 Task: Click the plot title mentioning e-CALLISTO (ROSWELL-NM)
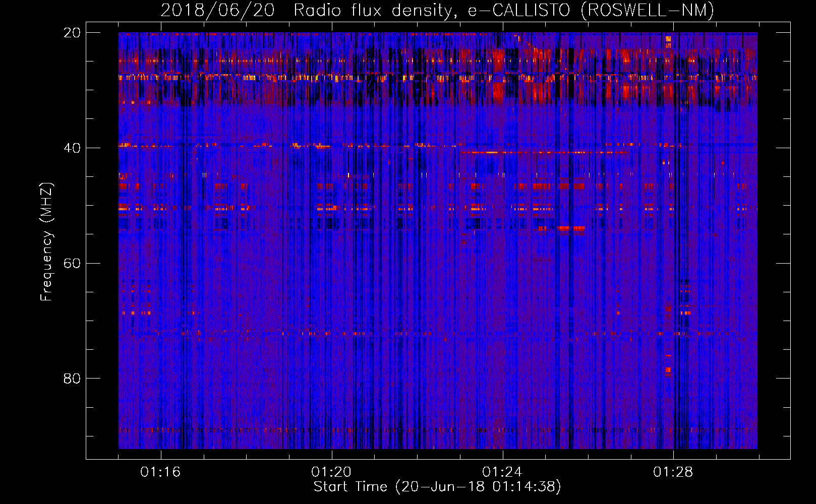point(437,10)
